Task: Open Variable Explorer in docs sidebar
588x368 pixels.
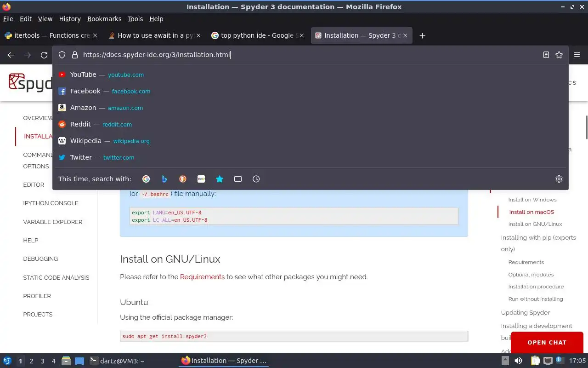Action: (53, 222)
